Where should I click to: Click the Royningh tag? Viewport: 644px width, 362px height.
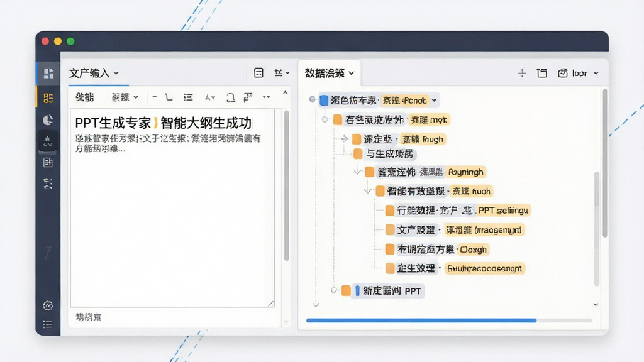[x=466, y=172]
